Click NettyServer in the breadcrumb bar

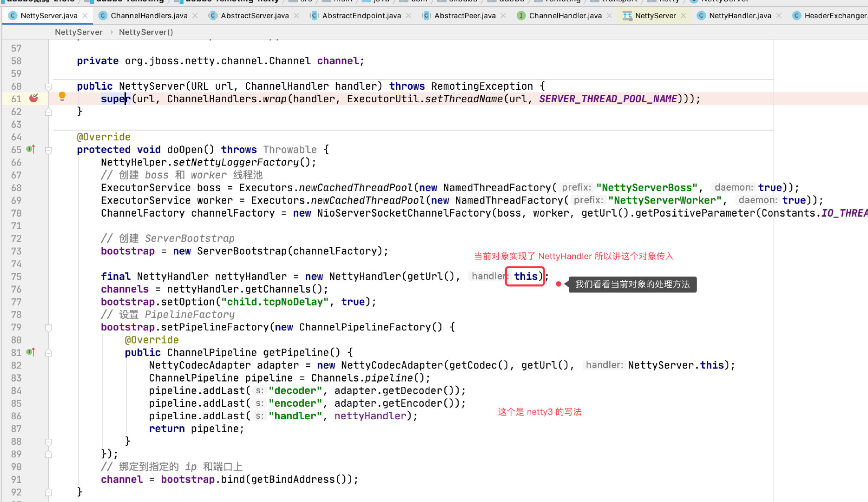(x=79, y=32)
